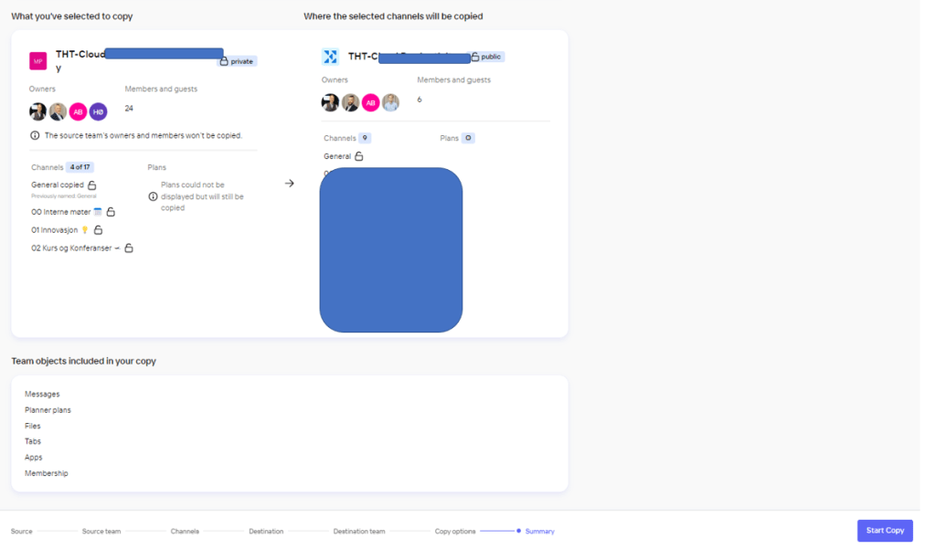The image size is (935, 560).
Task: Click the public badge on destination team
Action: (x=486, y=57)
